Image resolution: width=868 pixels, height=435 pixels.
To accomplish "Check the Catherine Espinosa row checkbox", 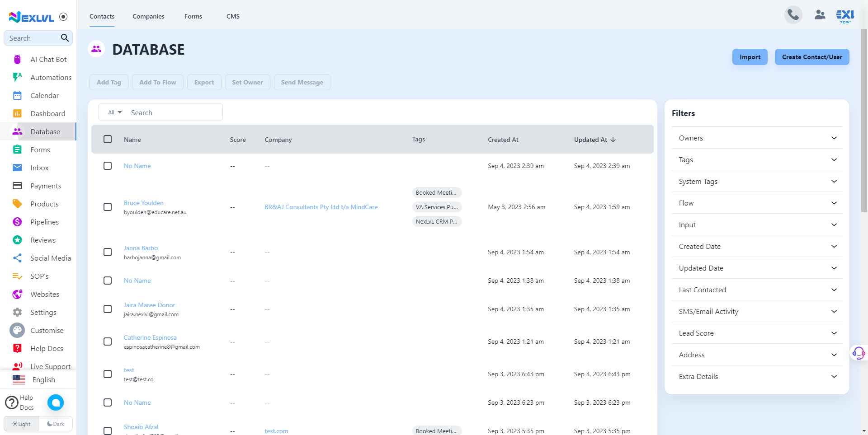I will click(108, 341).
